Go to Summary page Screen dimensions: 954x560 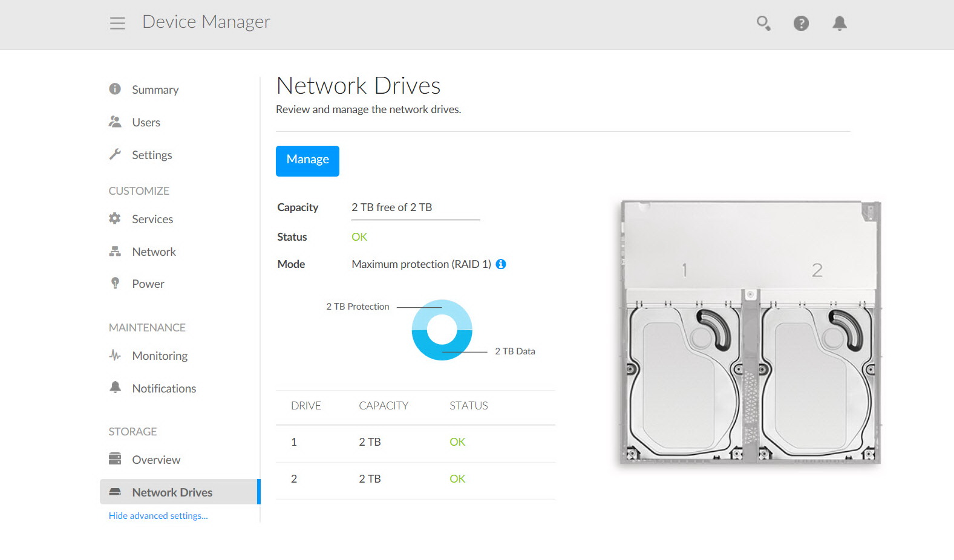[155, 90]
